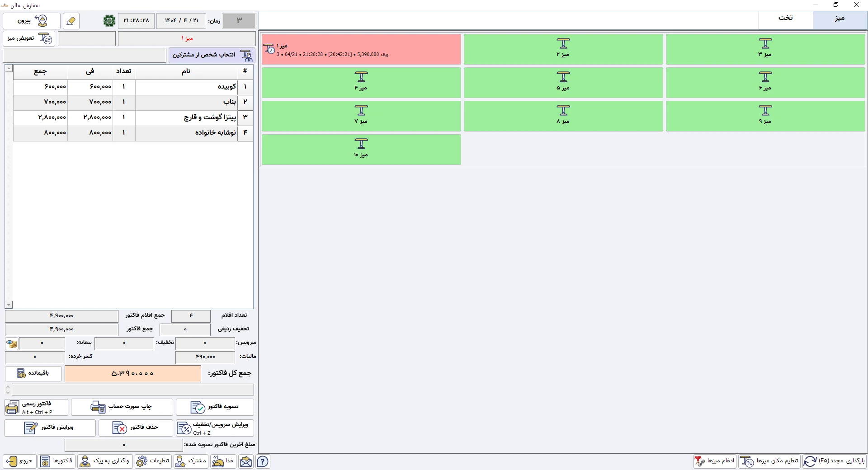Screen dimensions: 868x470
Task: Open تنظیمات settings gear button
Action: click(153, 461)
